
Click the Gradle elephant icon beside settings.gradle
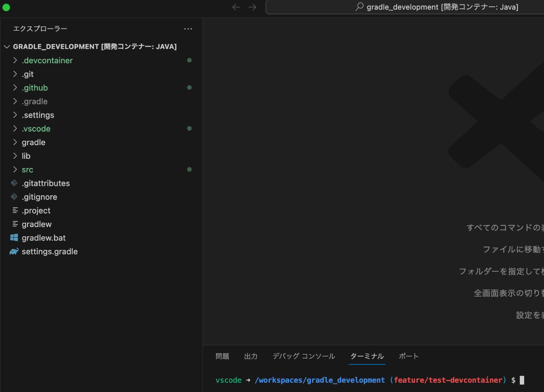[14, 252]
